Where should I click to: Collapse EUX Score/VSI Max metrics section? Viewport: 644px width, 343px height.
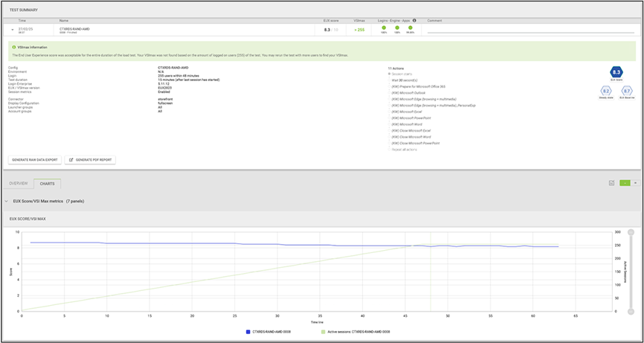(x=6, y=202)
